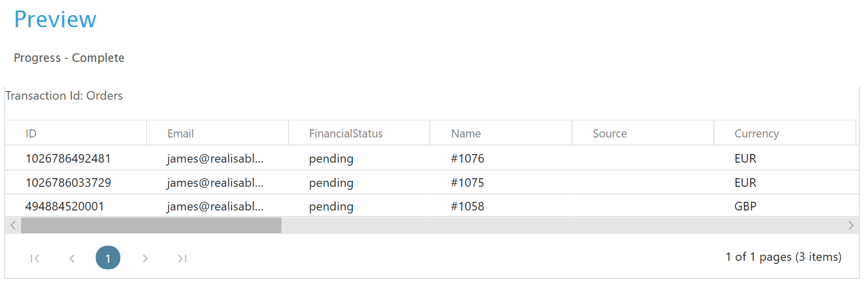
Task: Click the FinancialStatus column header
Action: pos(345,133)
